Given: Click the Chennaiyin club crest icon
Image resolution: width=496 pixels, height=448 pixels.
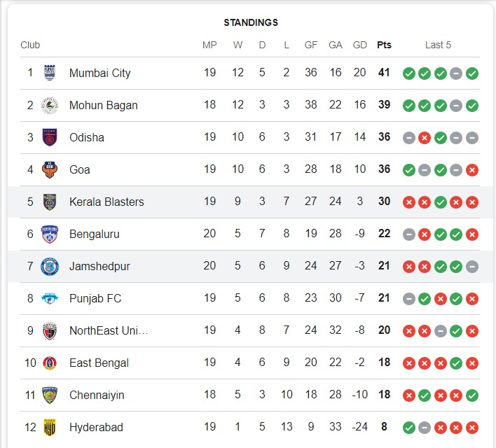Looking at the screenshot, I should coord(50,395).
